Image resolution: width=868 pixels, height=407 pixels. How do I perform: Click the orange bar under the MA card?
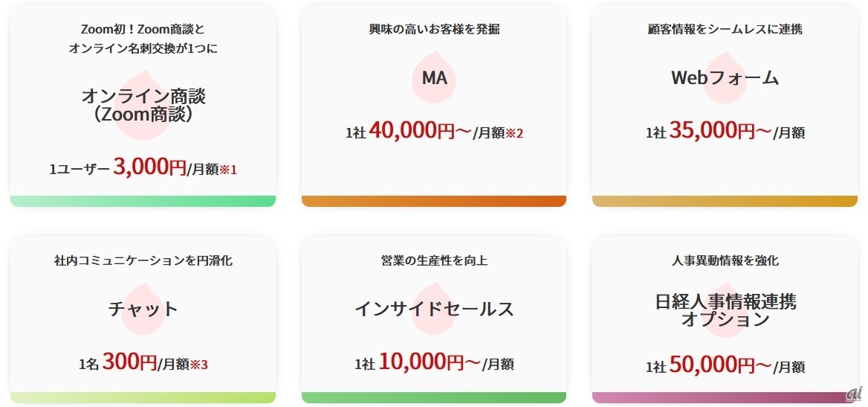[x=433, y=201]
